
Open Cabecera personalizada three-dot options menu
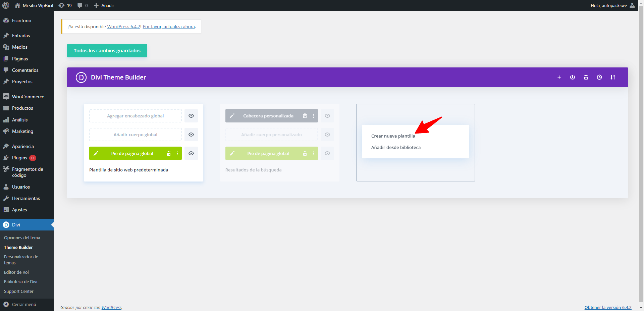click(314, 116)
